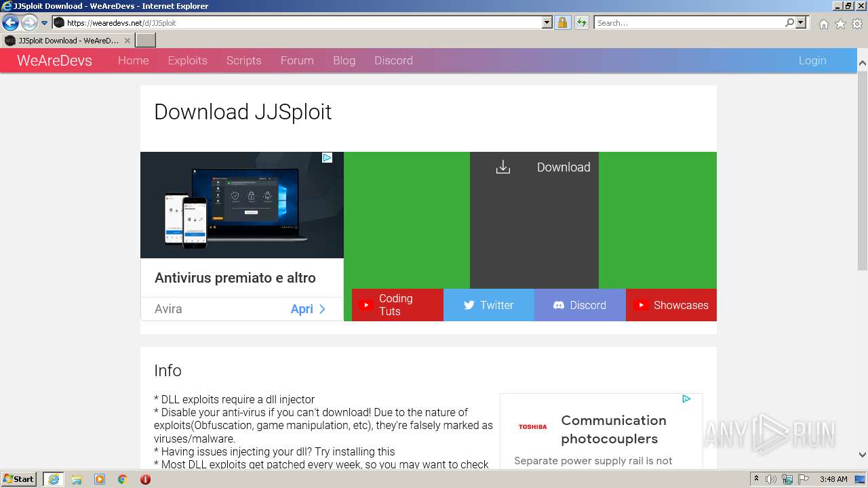Screen dimensions: 868x488
Task: Close the JJSploit Download tab
Action: point(127,41)
